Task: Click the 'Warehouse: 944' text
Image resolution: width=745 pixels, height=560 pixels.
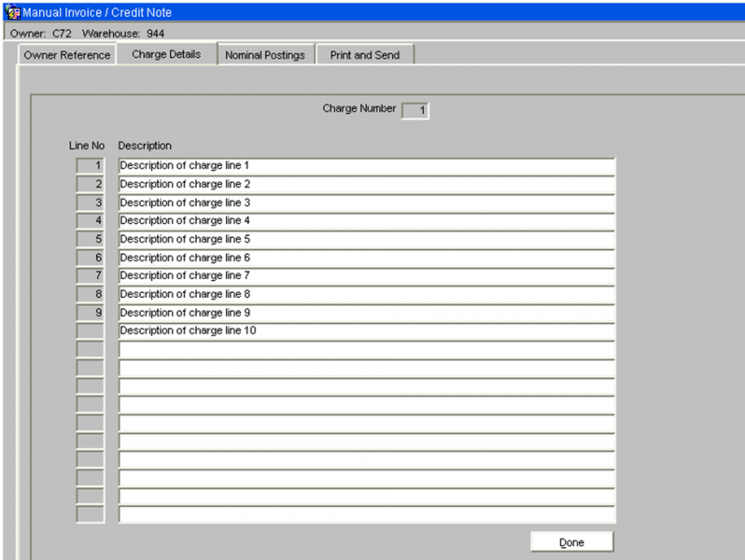Action: click(x=123, y=34)
